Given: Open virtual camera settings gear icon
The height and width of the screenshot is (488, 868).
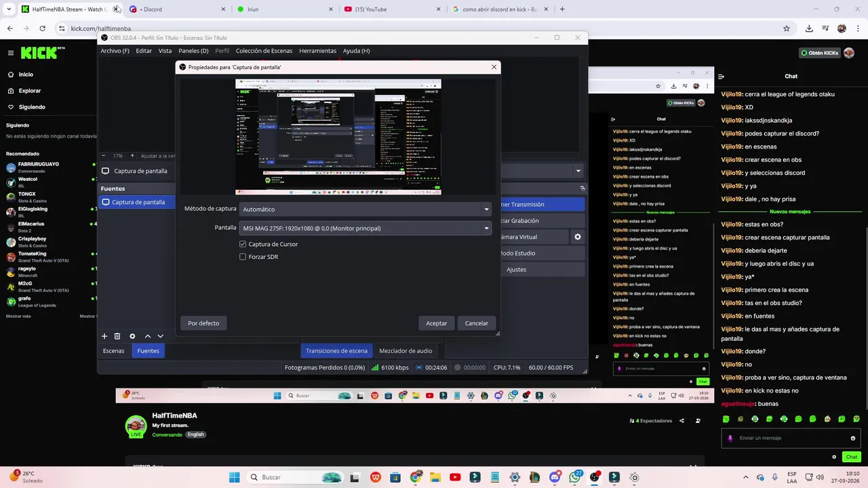Looking at the screenshot, I should [578, 237].
